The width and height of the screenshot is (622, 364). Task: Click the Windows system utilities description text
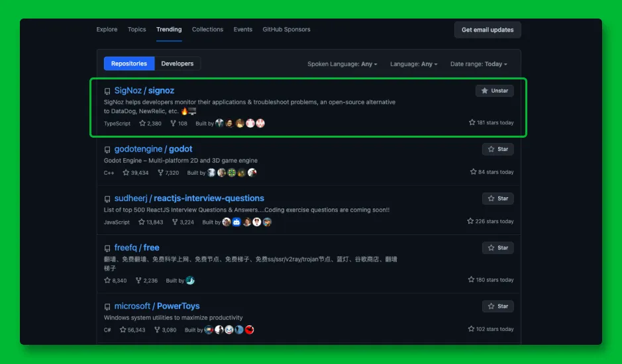coord(174,318)
